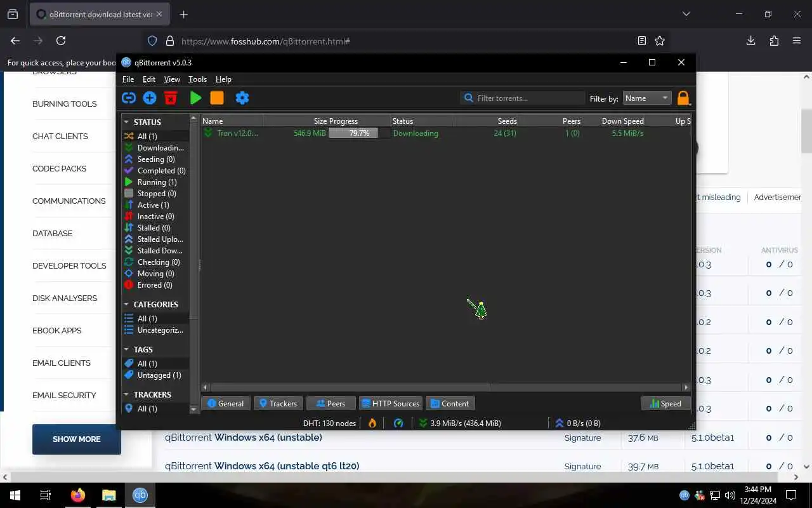
Task: Click the Filter torrents input field
Action: pyautogui.click(x=522, y=98)
